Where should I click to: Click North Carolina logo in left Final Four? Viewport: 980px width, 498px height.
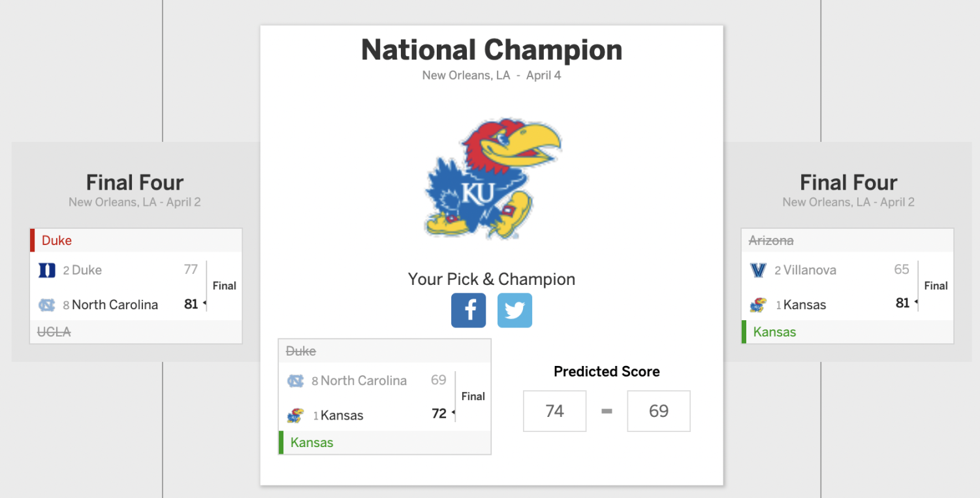(x=47, y=305)
